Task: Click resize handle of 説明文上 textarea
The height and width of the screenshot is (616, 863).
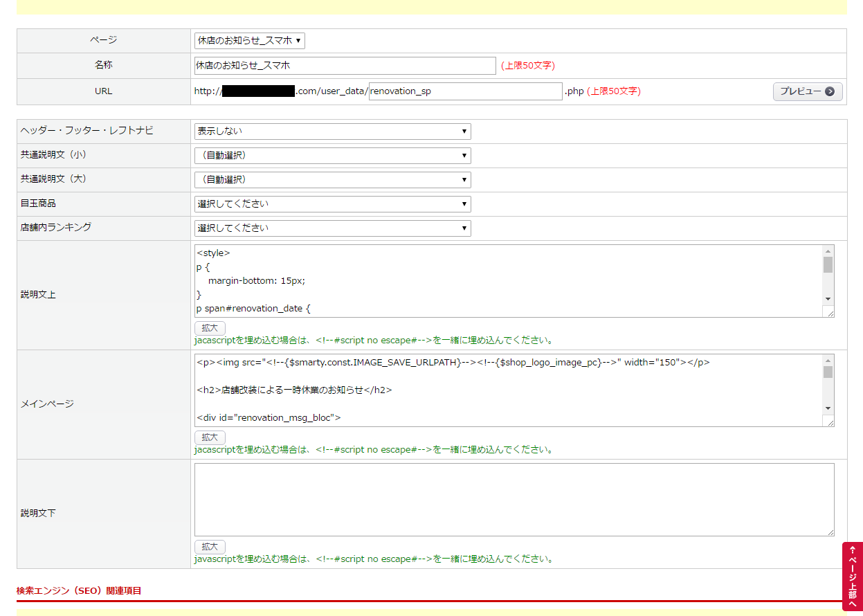Action: (830, 313)
